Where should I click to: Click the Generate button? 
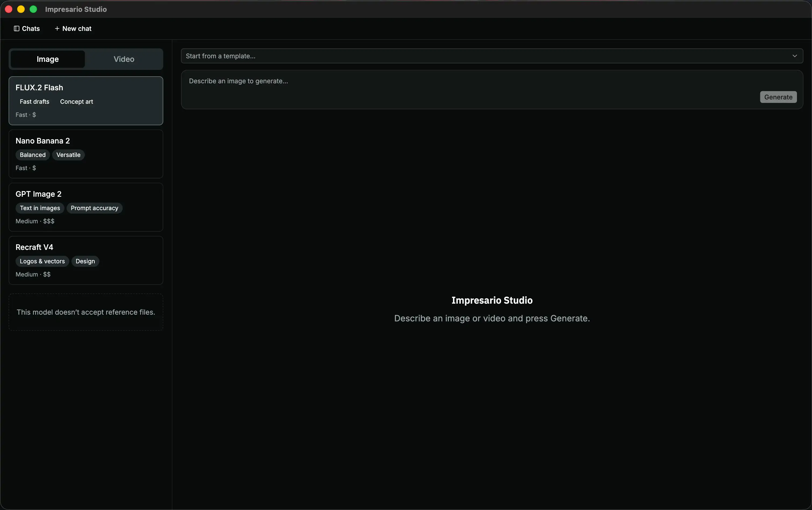pos(778,97)
